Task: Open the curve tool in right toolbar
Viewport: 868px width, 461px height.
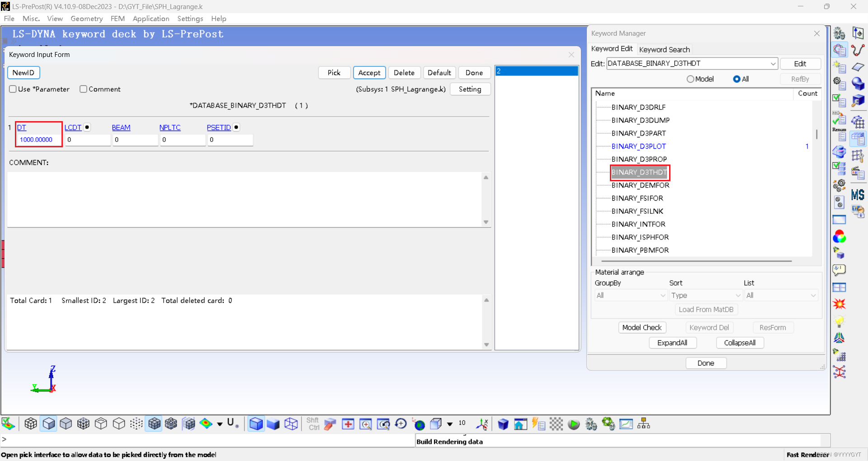Action: 858,50
